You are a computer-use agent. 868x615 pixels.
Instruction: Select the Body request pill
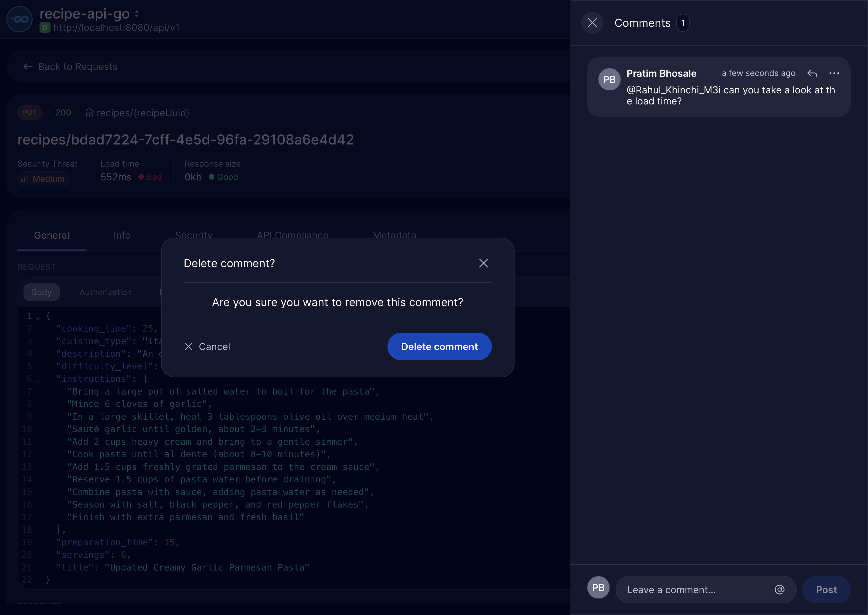pyautogui.click(x=42, y=292)
